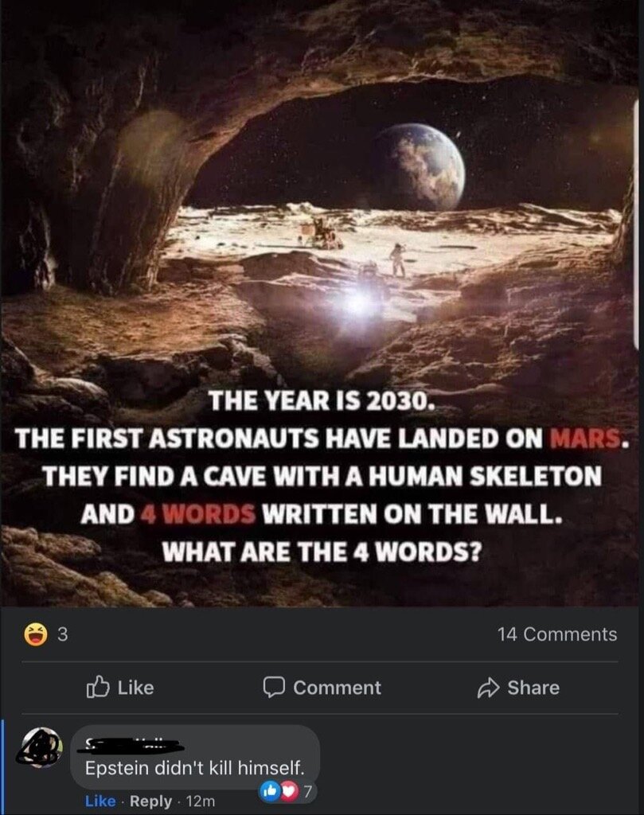Open the laughing reaction emoji list
This screenshot has height=815, width=644.
click(x=36, y=634)
